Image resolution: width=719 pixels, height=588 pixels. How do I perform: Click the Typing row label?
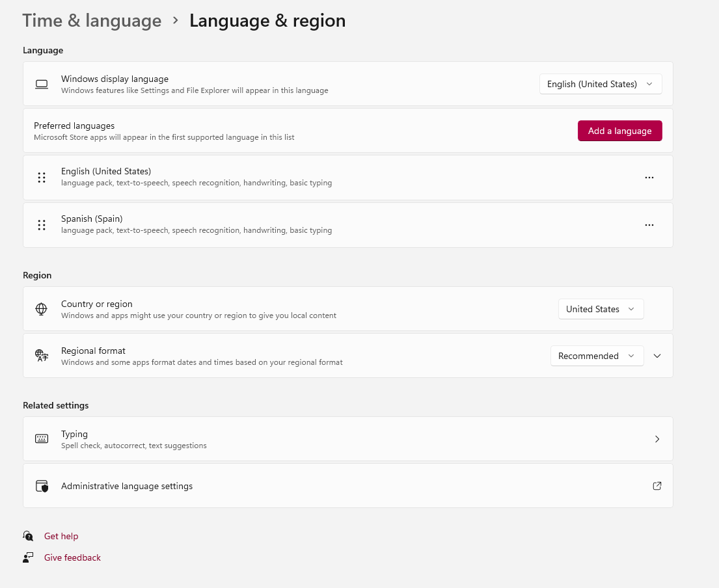pyautogui.click(x=74, y=434)
